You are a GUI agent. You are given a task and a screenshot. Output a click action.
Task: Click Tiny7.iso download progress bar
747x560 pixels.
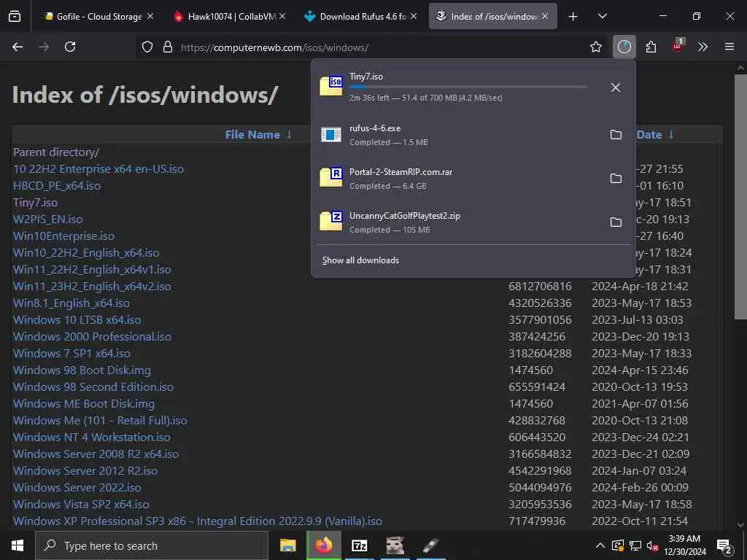coord(468,87)
